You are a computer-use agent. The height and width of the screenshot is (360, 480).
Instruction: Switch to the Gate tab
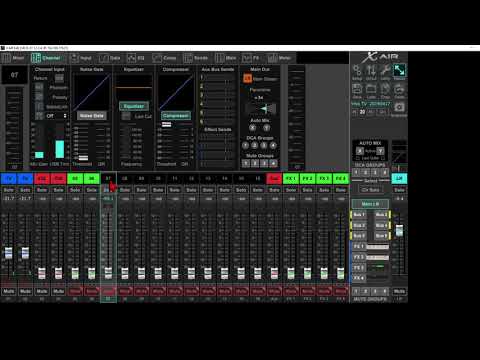(x=110, y=58)
